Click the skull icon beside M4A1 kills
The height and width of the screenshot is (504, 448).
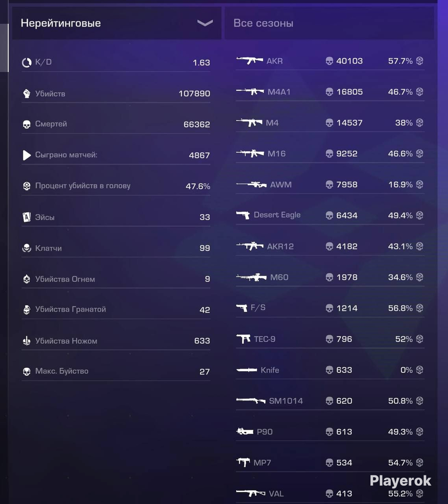tap(329, 92)
